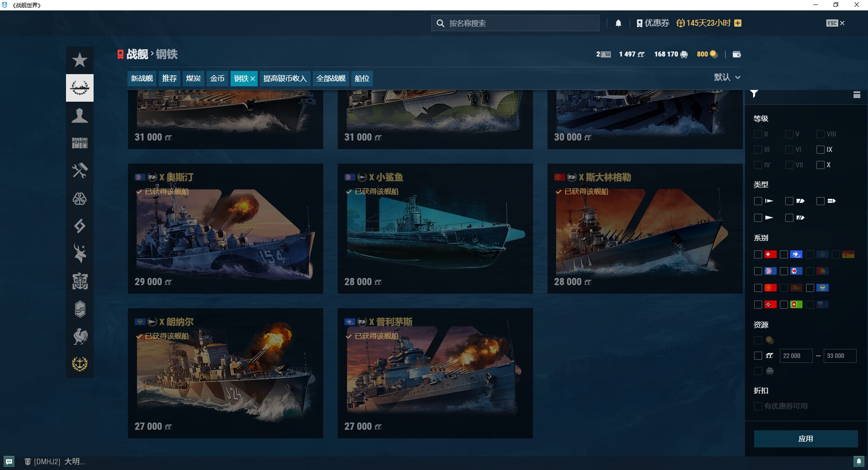The height and width of the screenshot is (470, 868).
Task: Open the commanders section silhouette icon
Action: [80, 116]
